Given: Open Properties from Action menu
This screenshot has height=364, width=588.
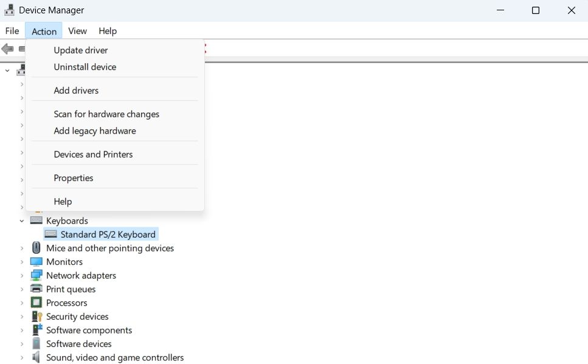Looking at the screenshot, I should pyautogui.click(x=115, y=178).
